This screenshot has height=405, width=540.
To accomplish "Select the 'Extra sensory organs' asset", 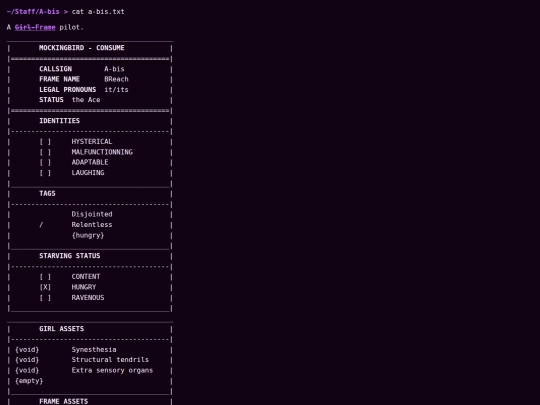I will tap(112, 370).
